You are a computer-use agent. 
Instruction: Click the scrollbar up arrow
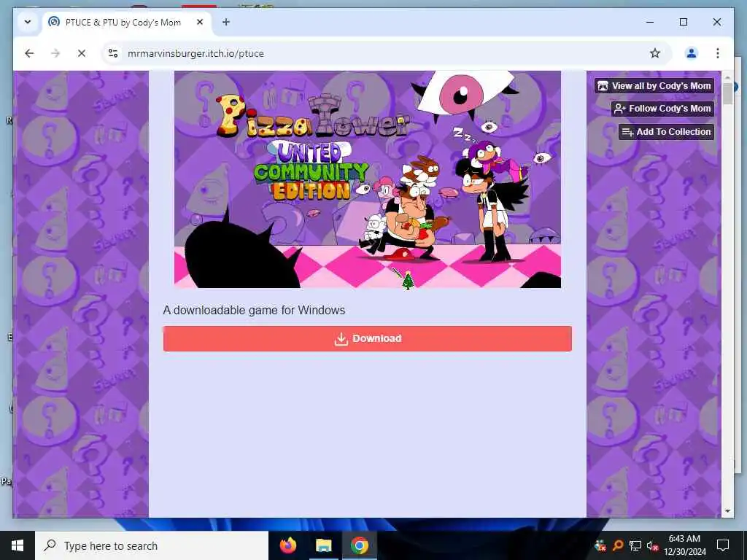pyautogui.click(x=727, y=77)
